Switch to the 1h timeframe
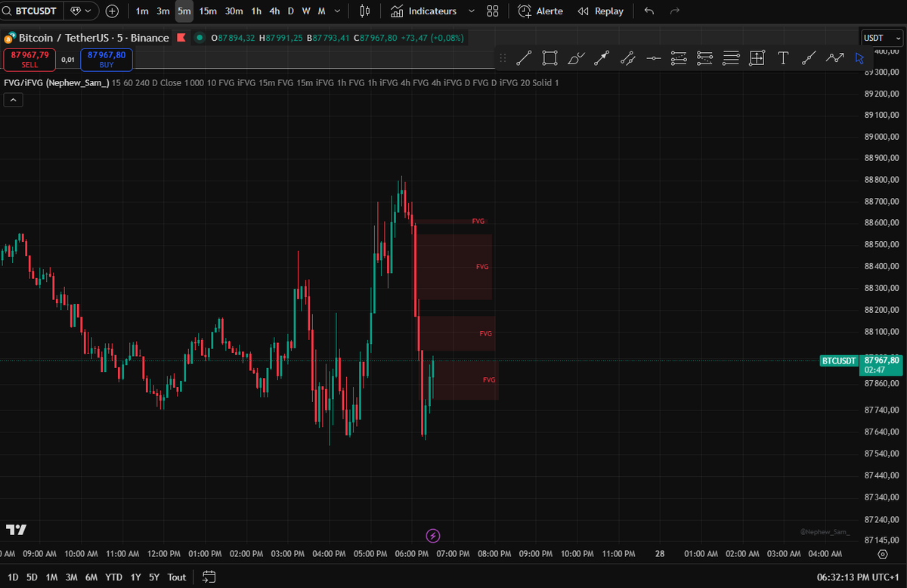This screenshot has height=588, width=907. 256,11
